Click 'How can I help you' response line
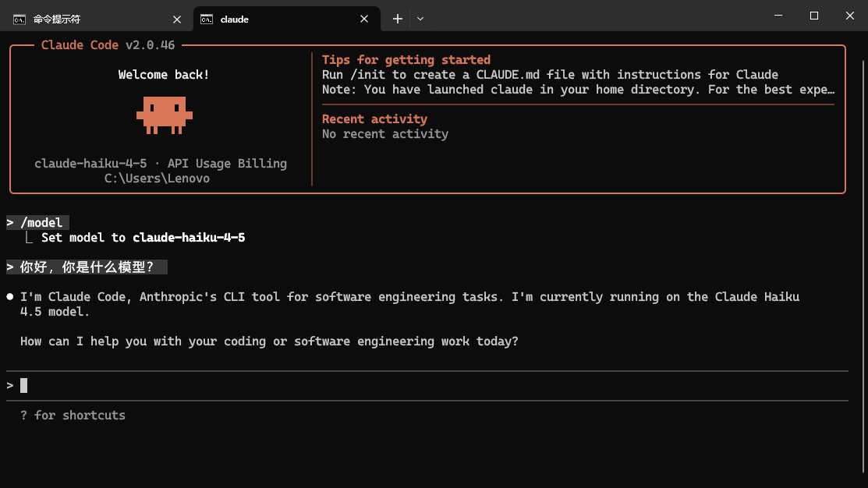Image resolution: width=868 pixels, height=488 pixels. (x=269, y=341)
